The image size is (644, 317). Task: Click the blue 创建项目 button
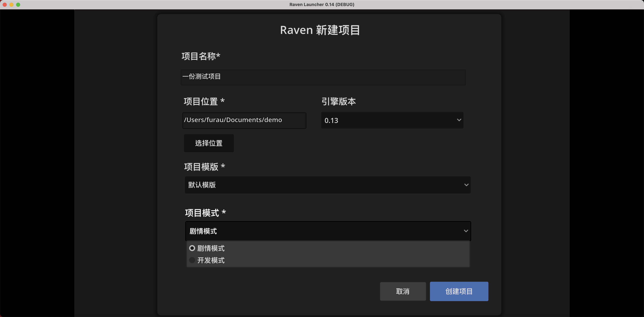click(x=459, y=291)
